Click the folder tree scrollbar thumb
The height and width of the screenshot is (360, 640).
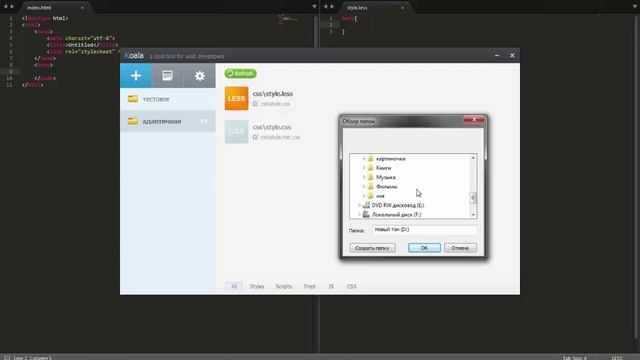(x=473, y=198)
